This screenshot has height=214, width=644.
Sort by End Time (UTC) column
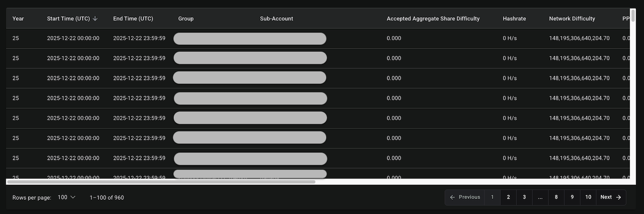(133, 19)
